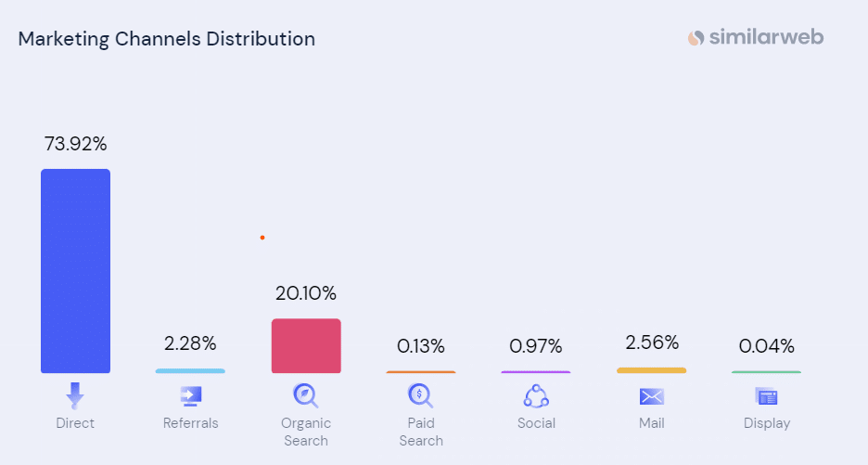Select the light blue Referrals bar
Image resolution: width=868 pixels, height=465 pixels.
190,371
